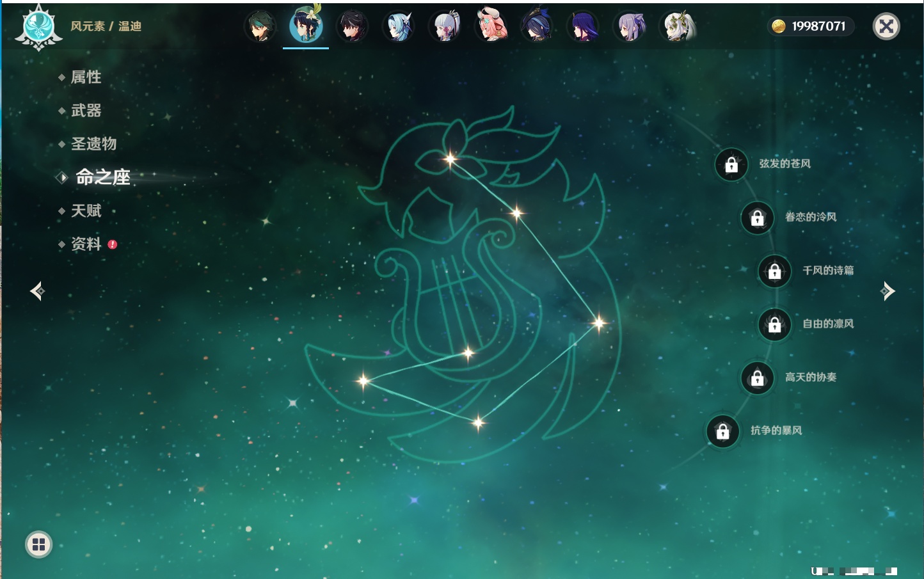Select the Raiden Shogun purple-haired avatar
Image resolution: width=924 pixels, height=579 pixels.
click(x=583, y=26)
